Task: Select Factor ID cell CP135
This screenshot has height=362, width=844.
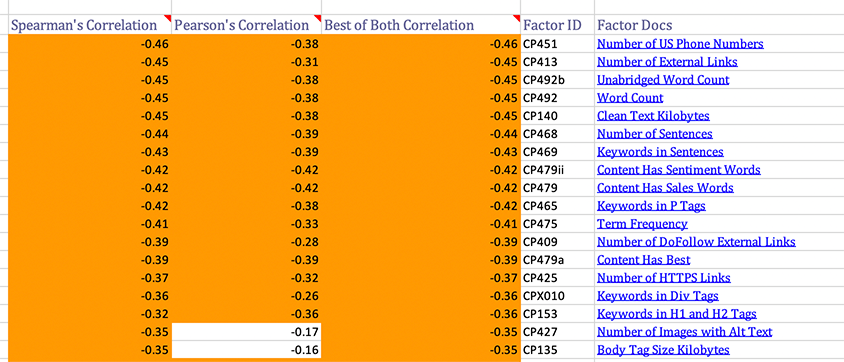Action: tap(557, 350)
